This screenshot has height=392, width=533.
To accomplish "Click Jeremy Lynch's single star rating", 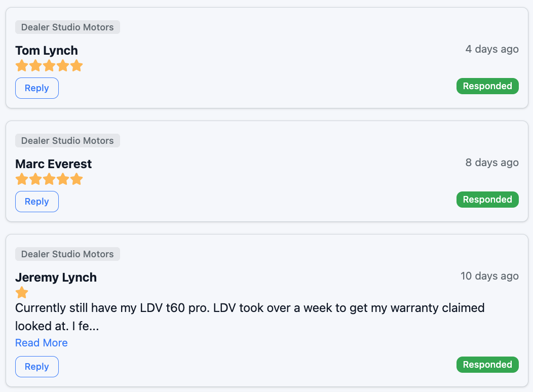I will pos(22,293).
